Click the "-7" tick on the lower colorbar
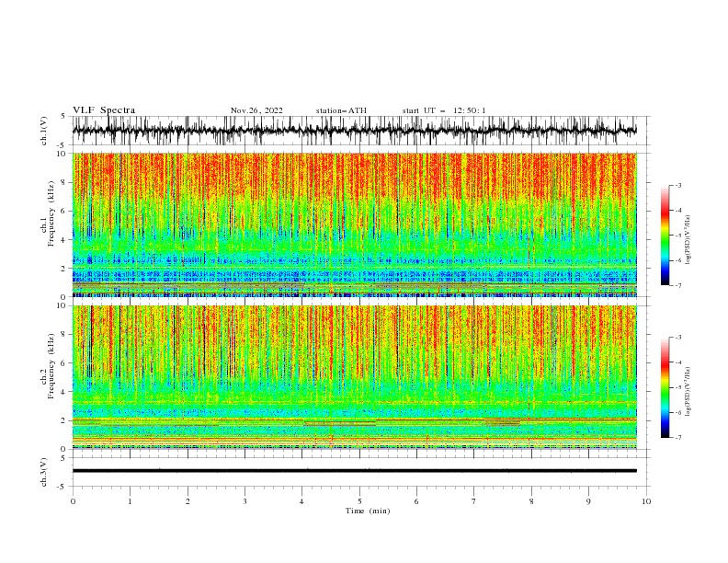The height and width of the screenshot is (563, 728). click(678, 438)
